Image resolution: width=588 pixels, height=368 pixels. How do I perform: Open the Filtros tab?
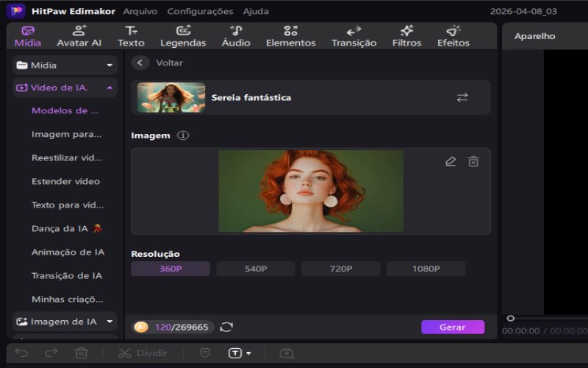click(x=406, y=36)
